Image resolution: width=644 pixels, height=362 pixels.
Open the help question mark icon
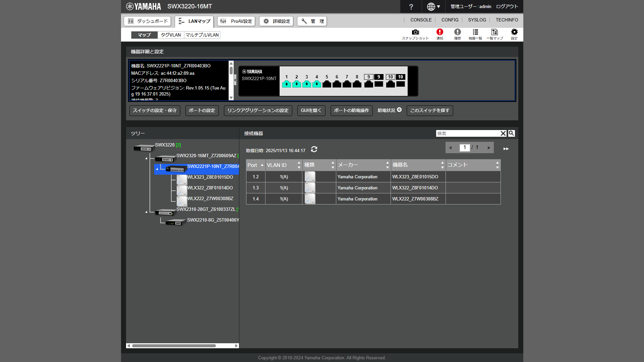tap(411, 7)
